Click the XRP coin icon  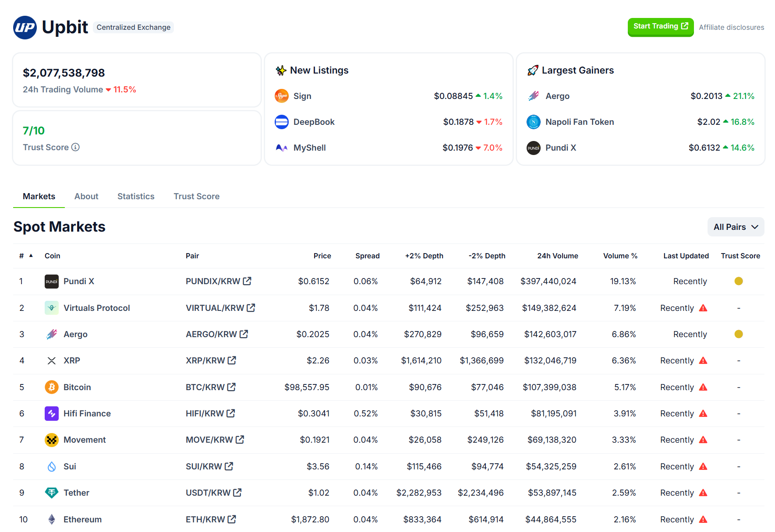click(x=52, y=360)
